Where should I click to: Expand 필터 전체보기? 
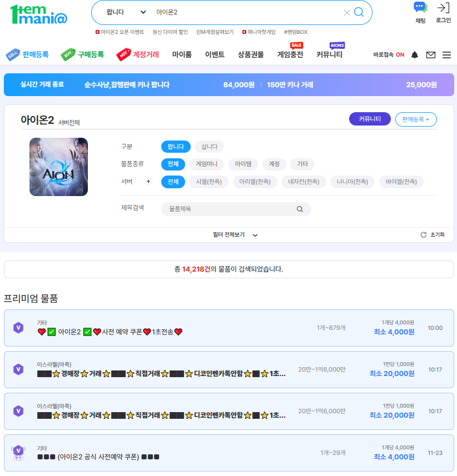tap(235, 234)
